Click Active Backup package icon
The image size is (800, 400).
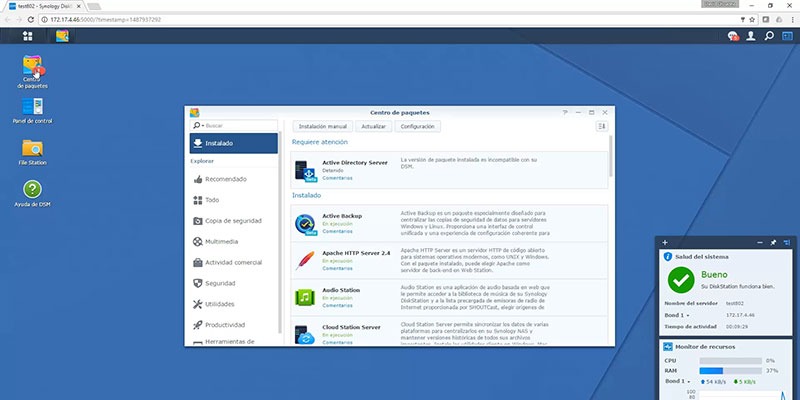click(306, 224)
